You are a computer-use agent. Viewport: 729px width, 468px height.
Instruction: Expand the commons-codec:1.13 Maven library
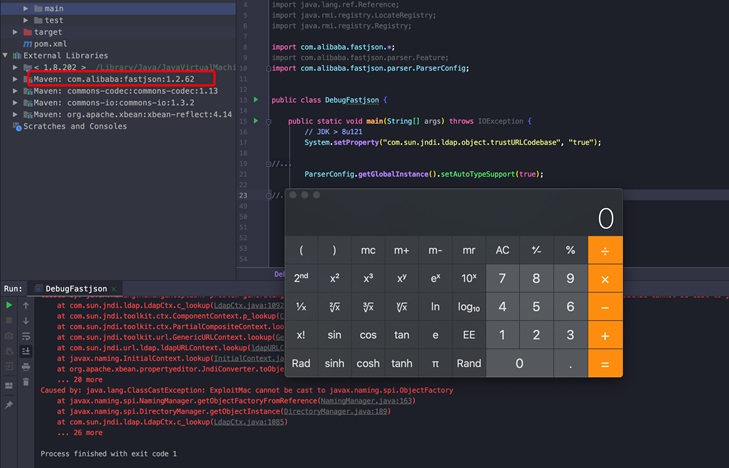coord(15,91)
